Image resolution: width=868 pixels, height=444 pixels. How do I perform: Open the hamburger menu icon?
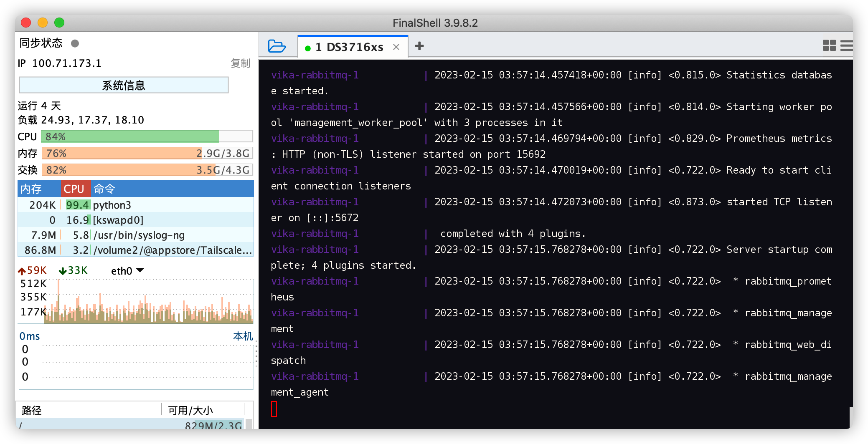(847, 45)
